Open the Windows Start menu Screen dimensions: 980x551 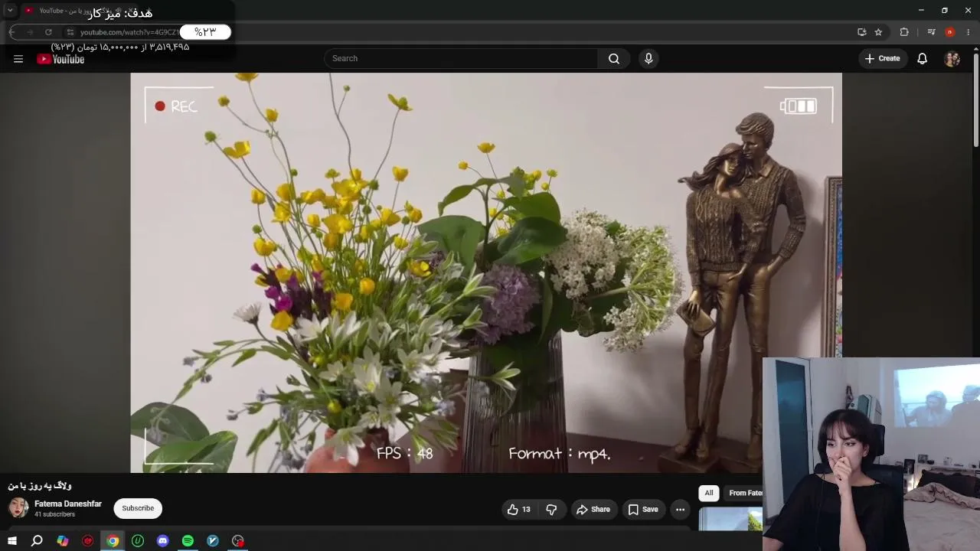tap(12, 541)
